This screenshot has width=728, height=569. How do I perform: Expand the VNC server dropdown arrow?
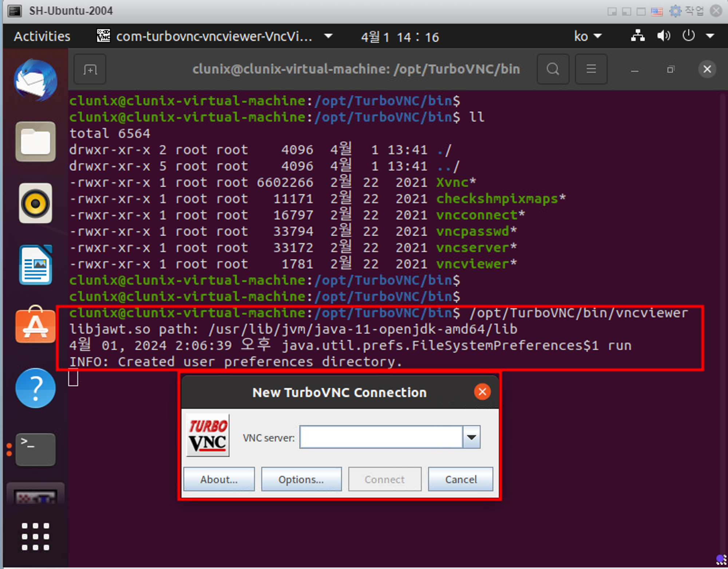471,437
